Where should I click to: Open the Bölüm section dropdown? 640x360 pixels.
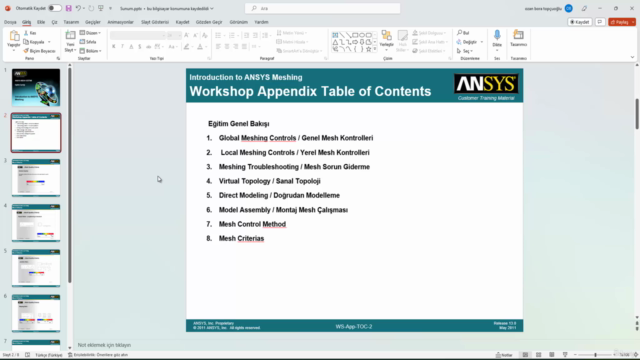(90, 51)
